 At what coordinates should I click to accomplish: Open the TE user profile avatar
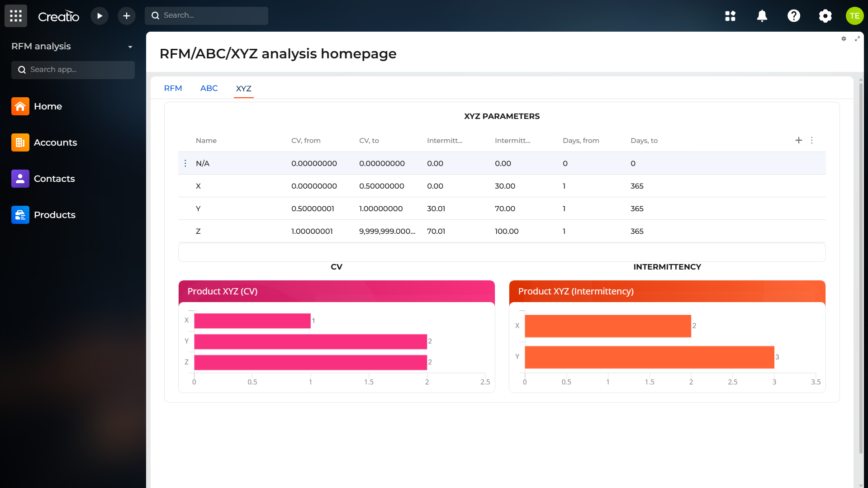click(854, 16)
